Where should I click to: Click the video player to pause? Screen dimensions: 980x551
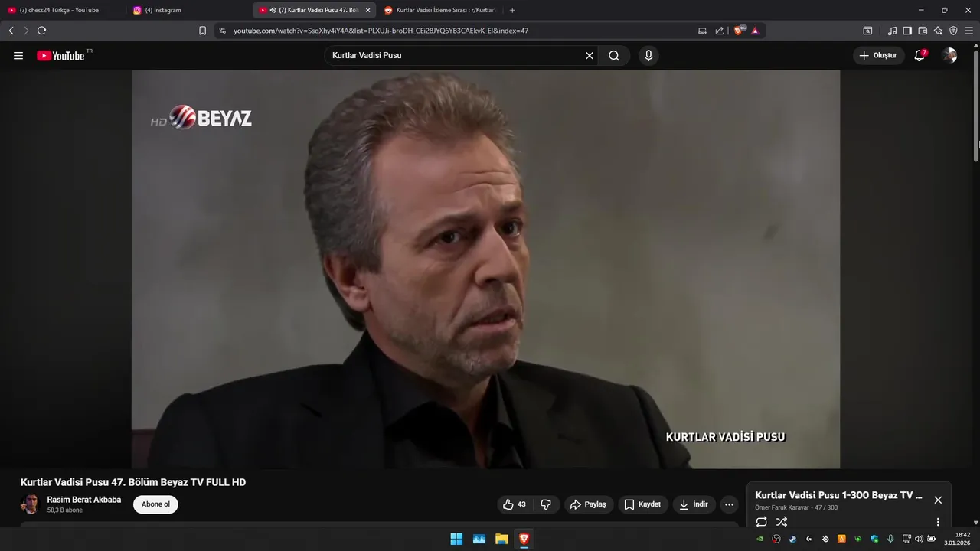(485, 269)
